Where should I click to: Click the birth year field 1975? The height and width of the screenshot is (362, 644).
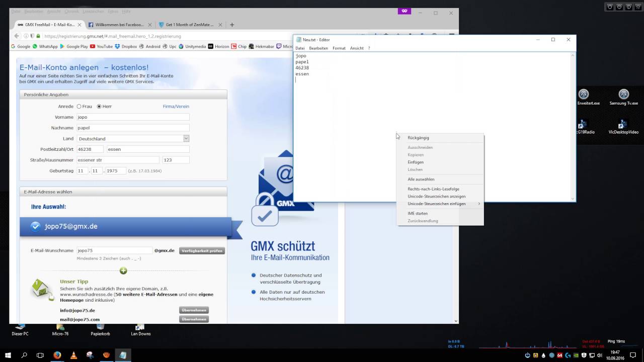point(116,171)
